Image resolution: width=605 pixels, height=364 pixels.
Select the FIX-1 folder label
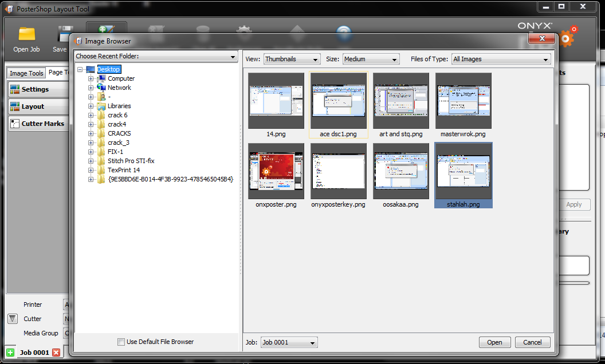point(115,152)
